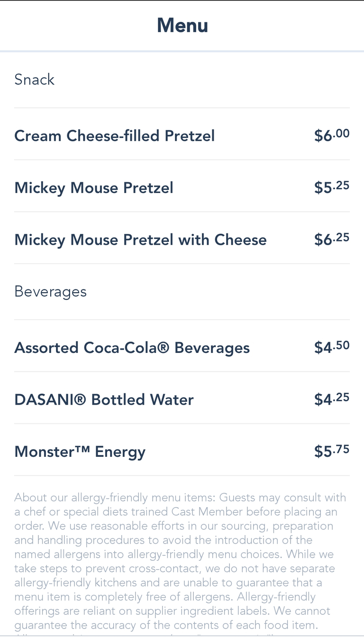Tap the Menu title header
This screenshot has width=364, height=638.
[x=182, y=25]
